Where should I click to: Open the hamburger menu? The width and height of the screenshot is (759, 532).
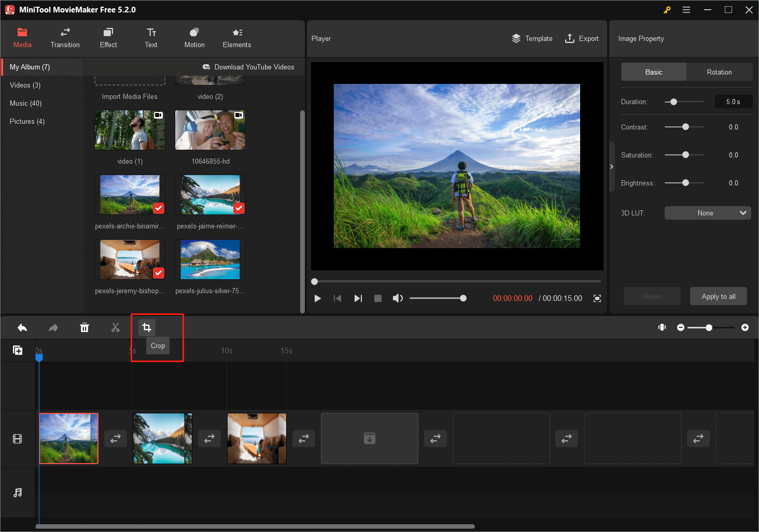pos(686,9)
